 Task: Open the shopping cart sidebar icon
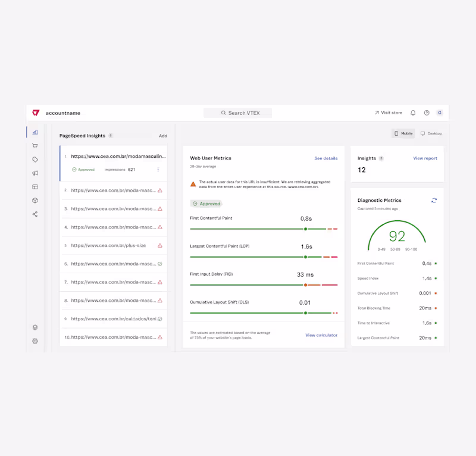(35, 146)
